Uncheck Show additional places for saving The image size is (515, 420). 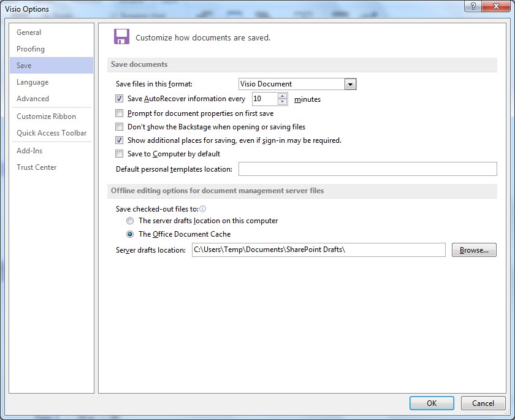click(x=119, y=140)
